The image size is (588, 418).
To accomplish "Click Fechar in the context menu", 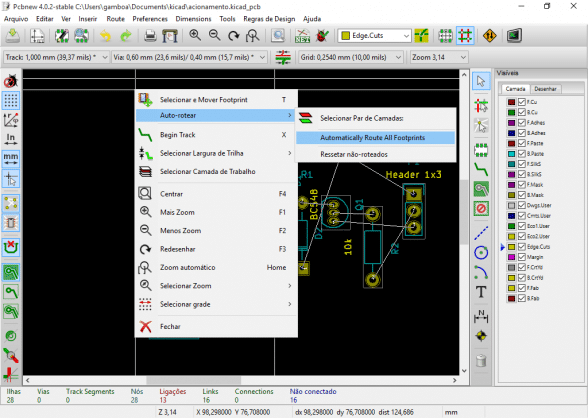I will (216, 327).
